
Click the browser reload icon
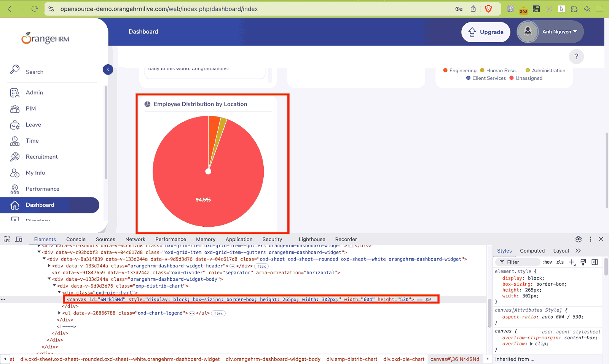click(x=34, y=8)
